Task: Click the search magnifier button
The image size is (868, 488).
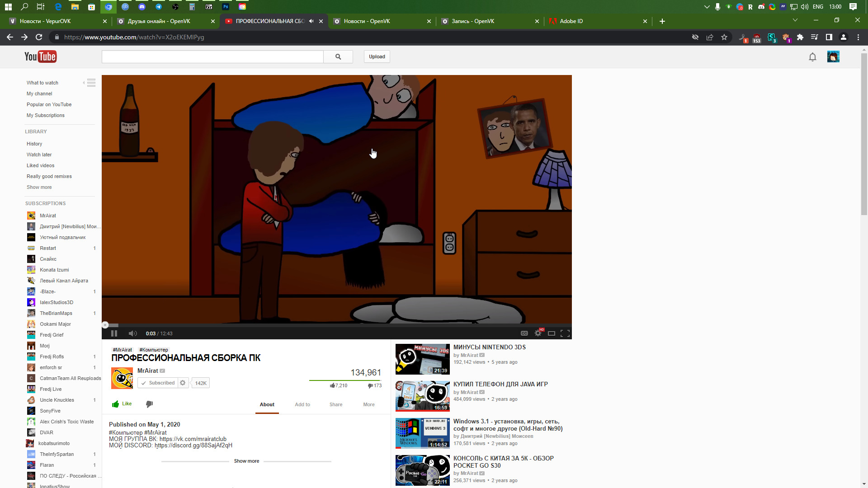Action: [x=338, y=57]
